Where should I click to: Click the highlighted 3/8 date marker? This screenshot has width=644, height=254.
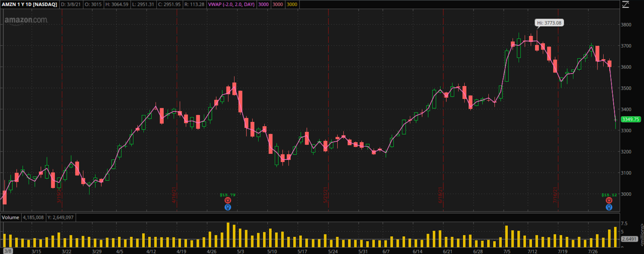(8, 251)
